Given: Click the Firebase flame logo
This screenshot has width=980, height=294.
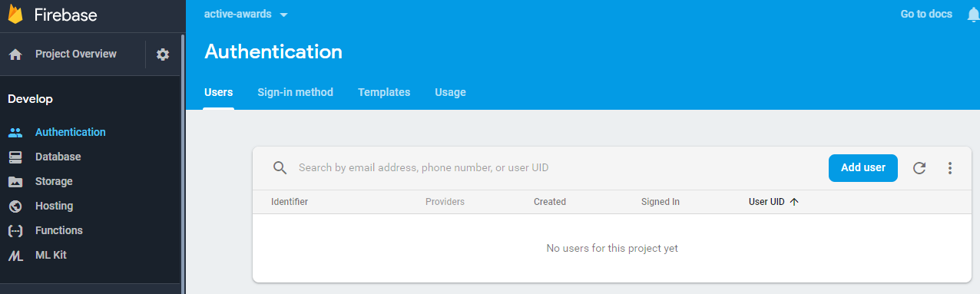Looking at the screenshot, I should pyautogui.click(x=15, y=14).
